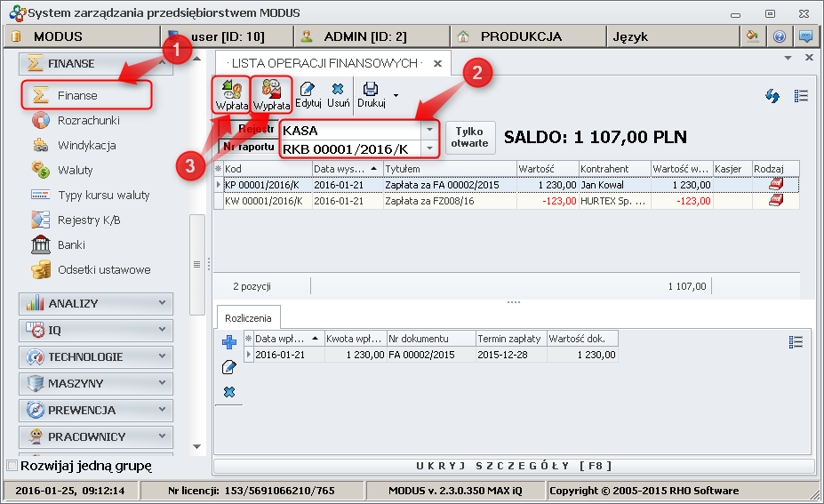Viewport: 824px width, 504px height.
Task: Click the Tylko otwarte button
Action: pyautogui.click(x=469, y=137)
